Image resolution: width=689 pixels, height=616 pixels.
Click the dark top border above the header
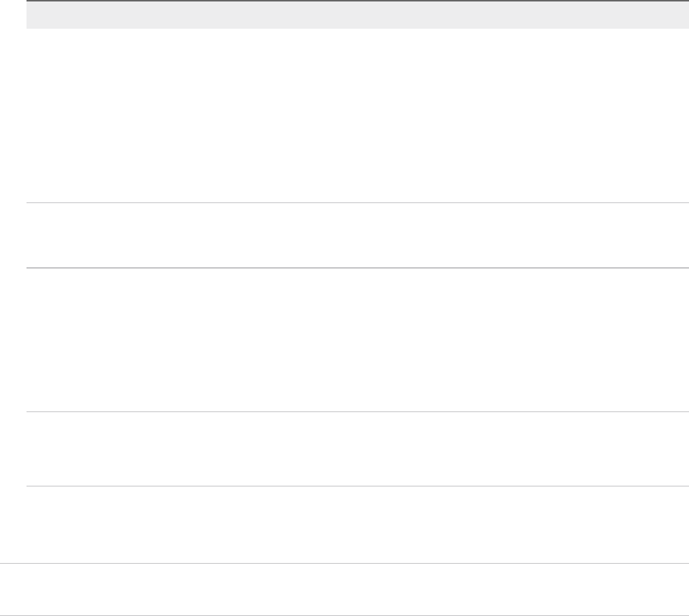click(352, 1)
